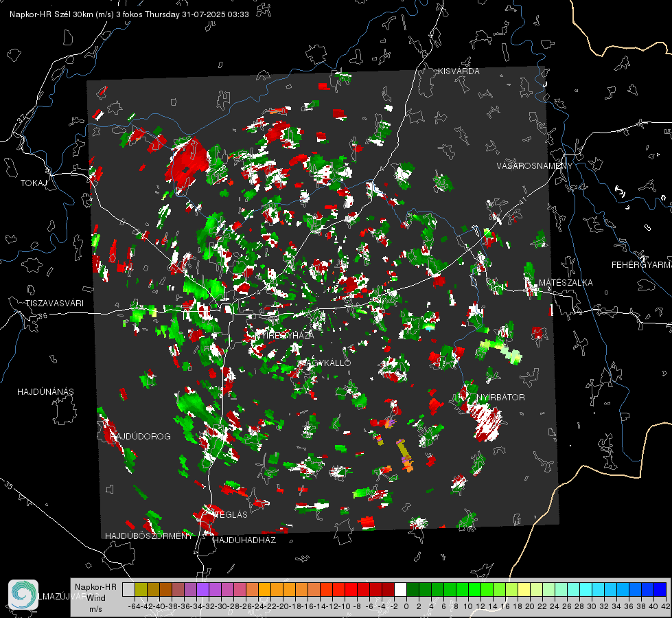Select the HAJDÚNÁNÁS city label
Screen dimensions: 672x618
click(x=45, y=392)
